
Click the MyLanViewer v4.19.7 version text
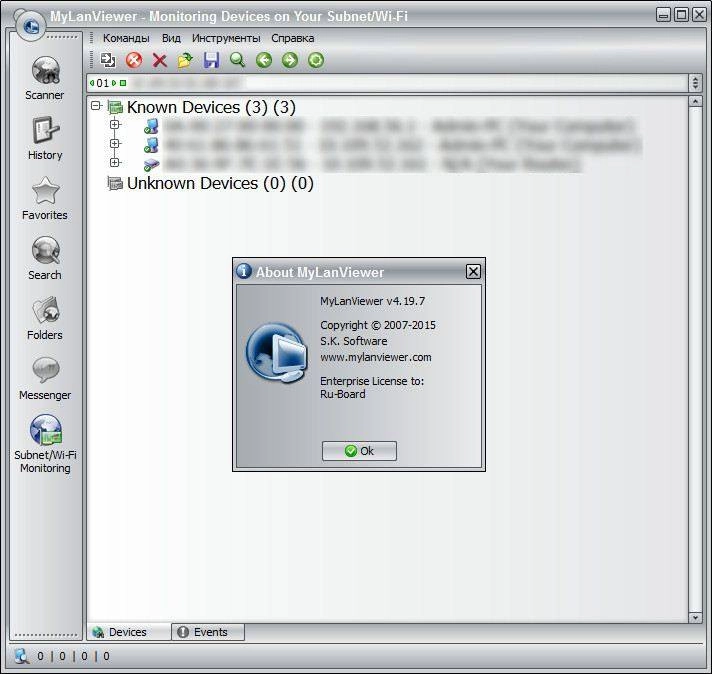click(x=373, y=301)
